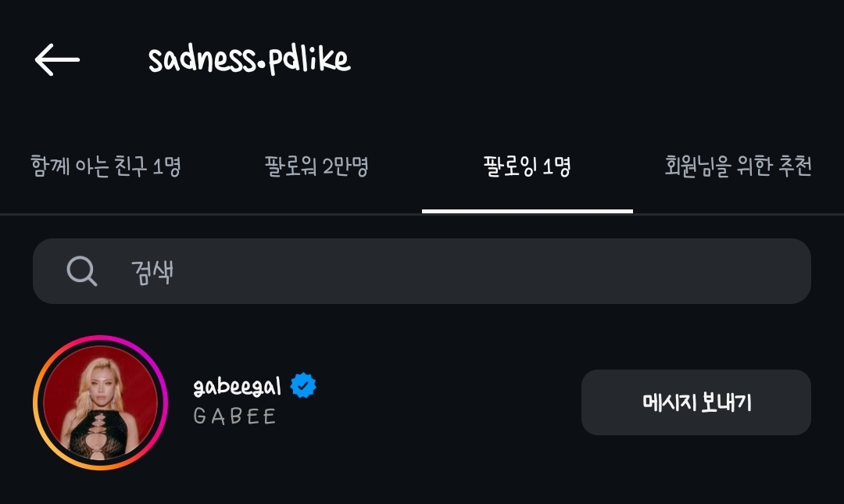
Task: Go back using the left arrow icon
Action: pyautogui.click(x=57, y=59)
